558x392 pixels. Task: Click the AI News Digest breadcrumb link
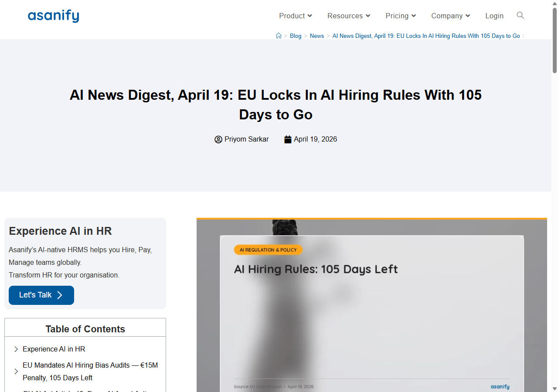tap(426, 36)
